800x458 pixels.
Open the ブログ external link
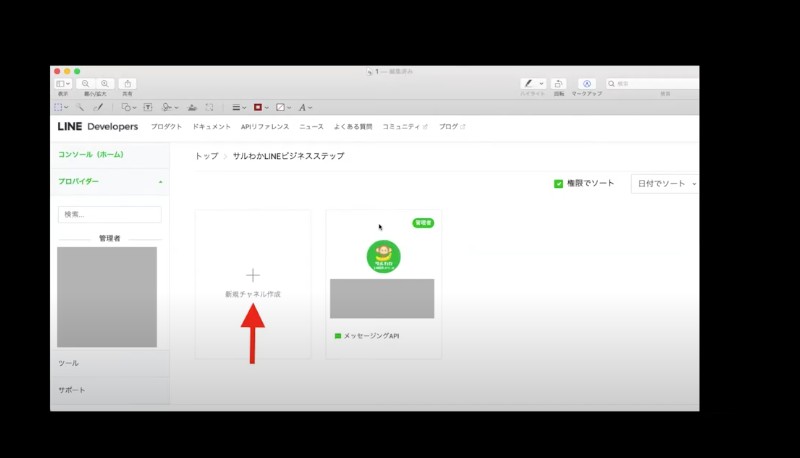[452, 126]
